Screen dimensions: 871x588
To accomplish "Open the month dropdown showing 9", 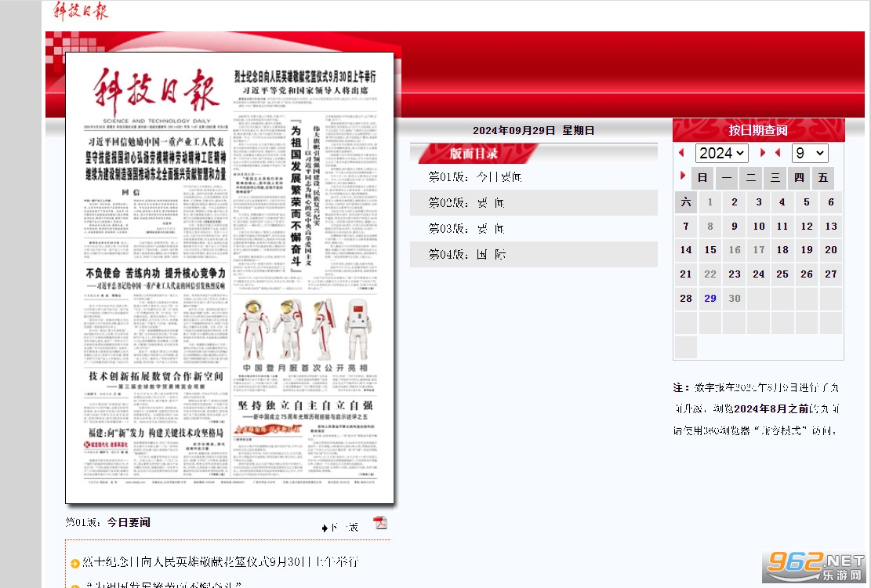I will (x=809, y=153).
